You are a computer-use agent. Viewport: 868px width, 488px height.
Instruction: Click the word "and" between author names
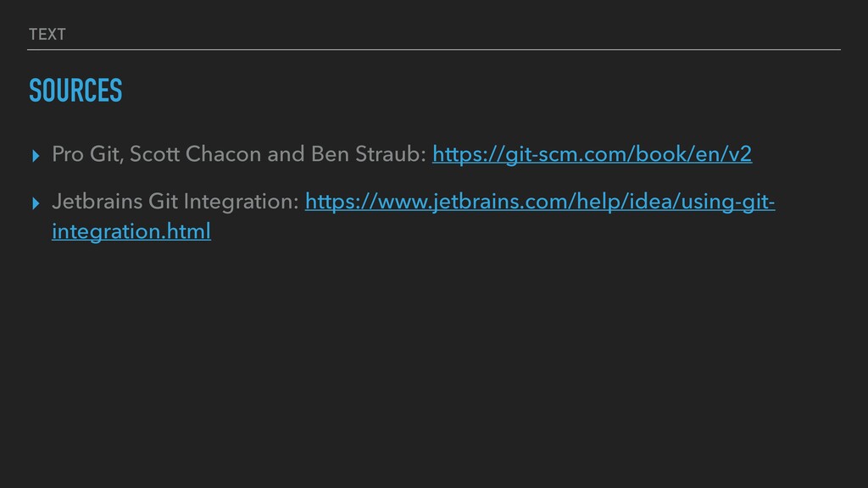click(x=290, y=156)
